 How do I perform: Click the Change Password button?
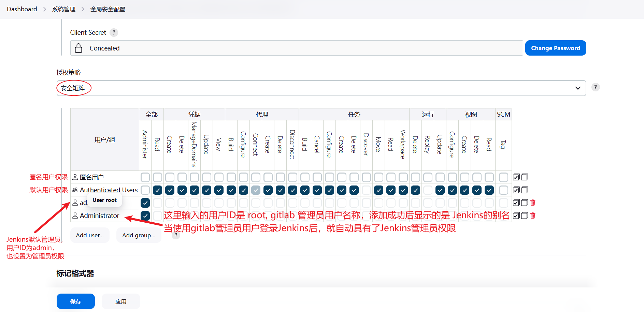tap(556, 48)
